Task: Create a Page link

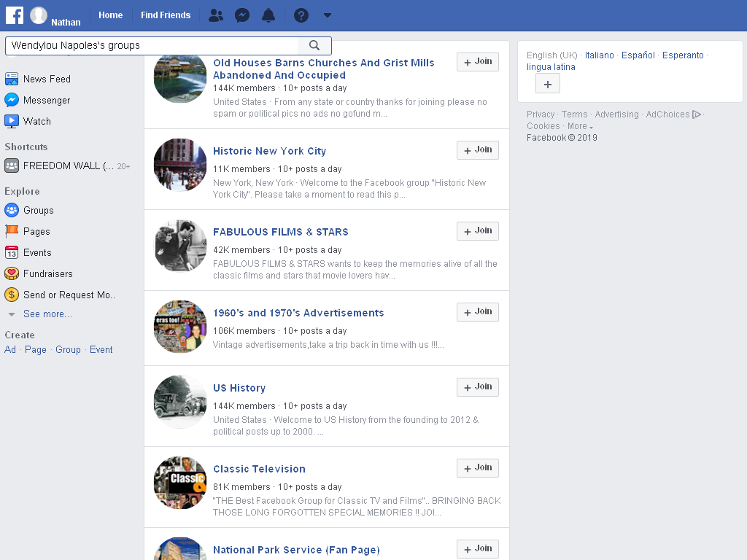Action: click(36, 349)
